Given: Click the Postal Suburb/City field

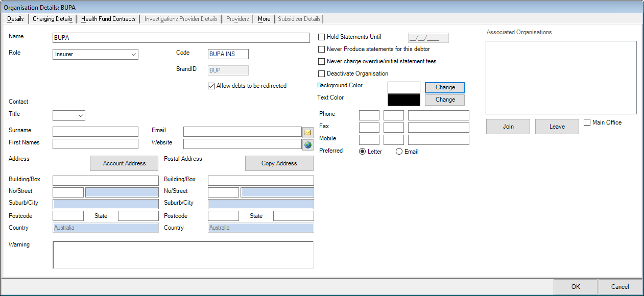Looking at the screenshot, I should coord(261,204).
